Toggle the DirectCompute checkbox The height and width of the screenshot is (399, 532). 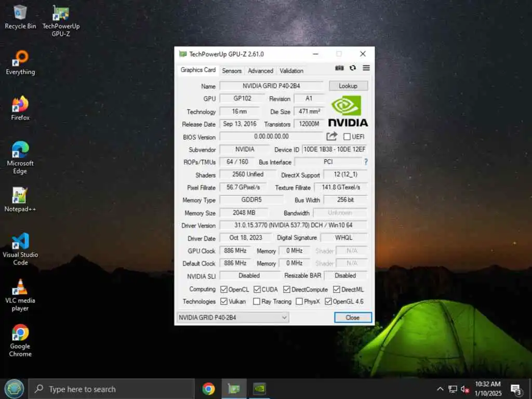coord(287,289)
